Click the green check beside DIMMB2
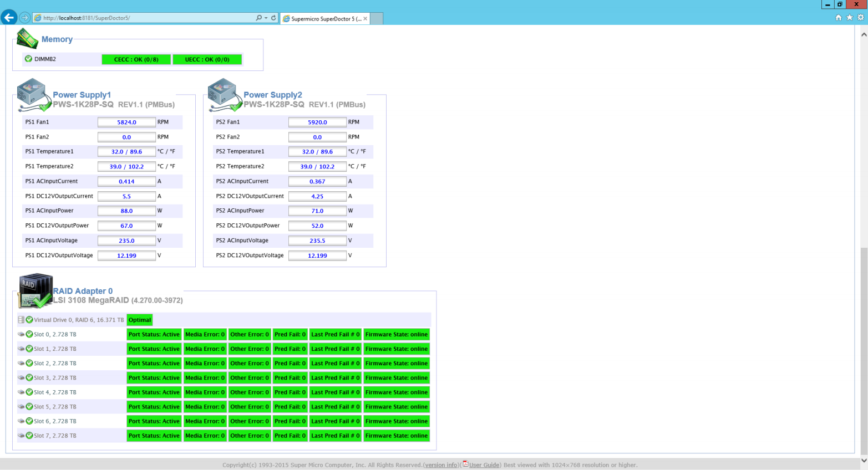This screenshot has width=868, height=470. point(28,59)
